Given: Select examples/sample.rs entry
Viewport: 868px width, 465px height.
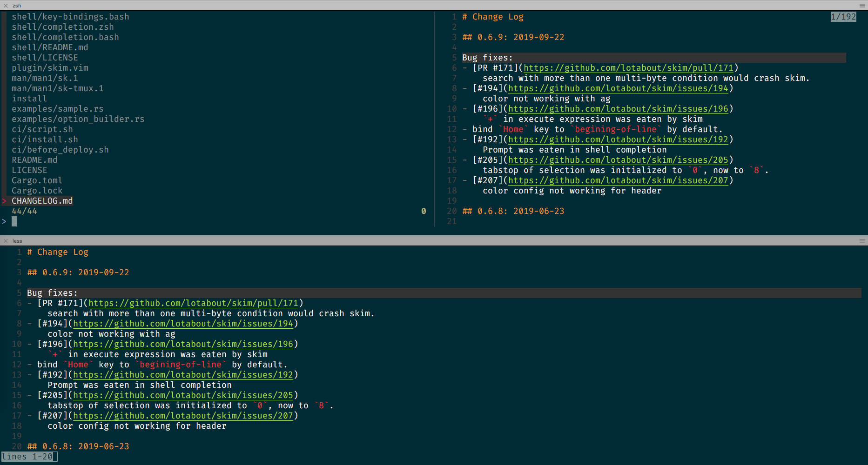Looking at the screenshot, I should coord(58,109).
